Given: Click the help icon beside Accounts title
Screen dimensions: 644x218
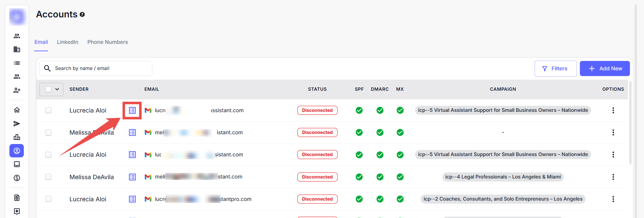Looking at the screenshot, I should point(82,14).
